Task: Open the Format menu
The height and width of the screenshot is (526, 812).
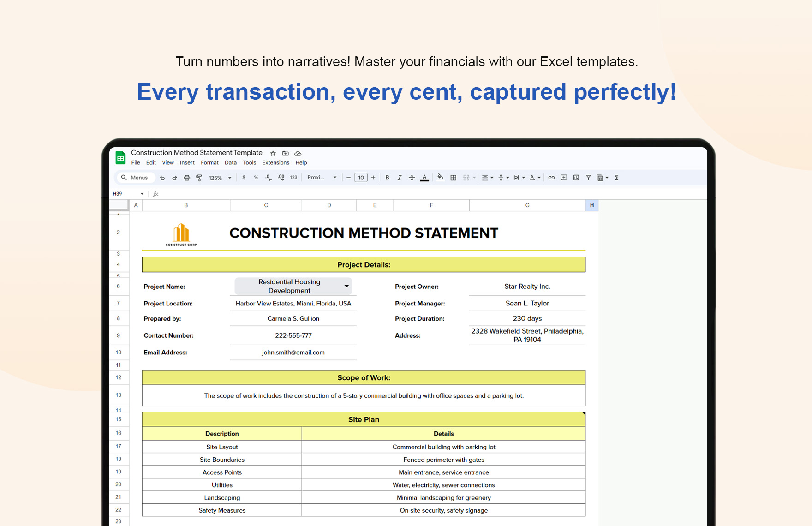Action: coord(209,163)
